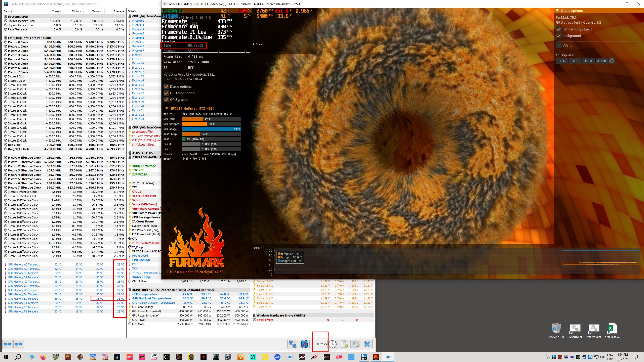Click the HWiNFO chip with flame icon
This screenshot has width=644, height=362.
tap(304, 344)
